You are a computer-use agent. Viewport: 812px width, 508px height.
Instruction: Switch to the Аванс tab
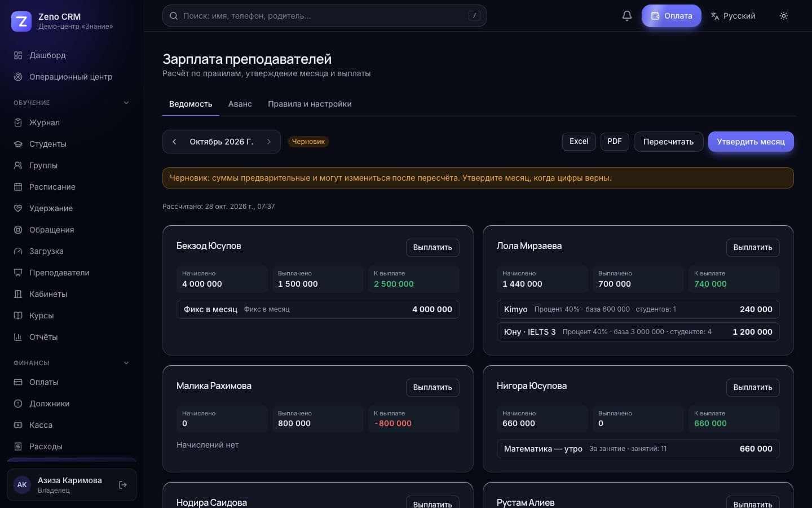point(240,104)
